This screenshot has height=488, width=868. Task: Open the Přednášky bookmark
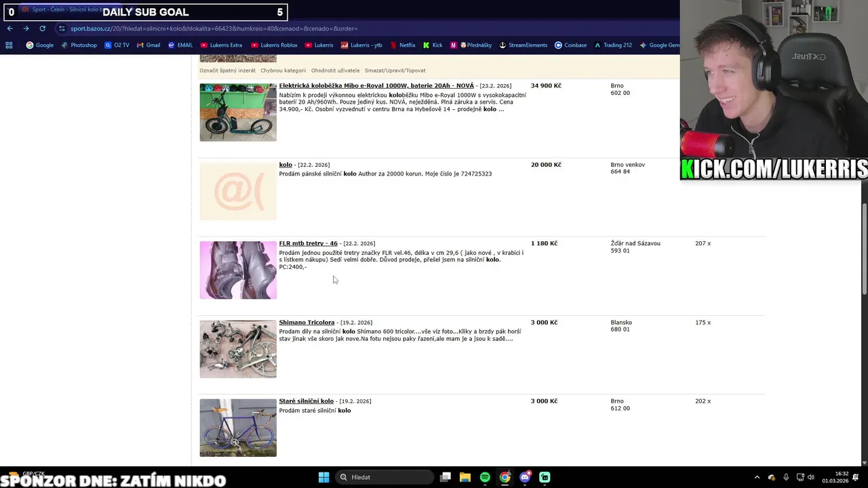click(471, 45)
